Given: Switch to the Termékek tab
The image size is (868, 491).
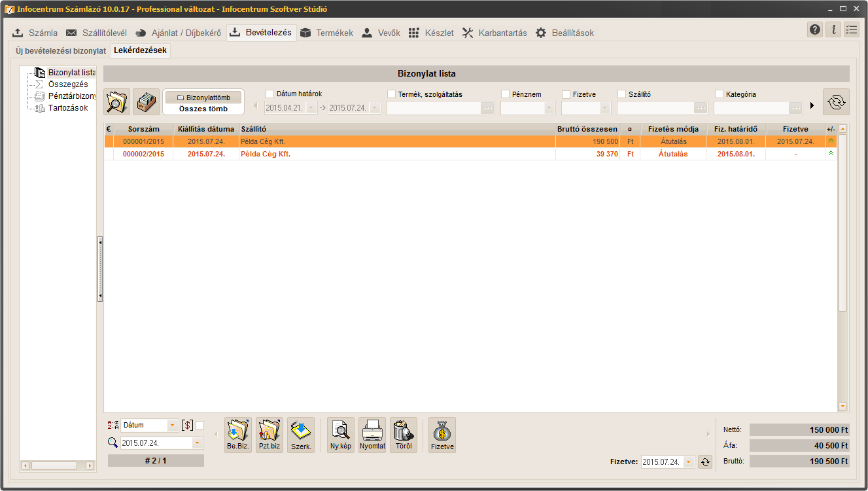Looking at the screenshot, I should (x=326, y=33).
